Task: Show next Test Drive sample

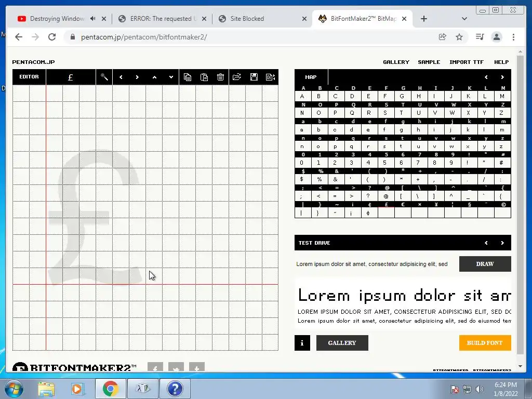Action: tap(502, 243)
